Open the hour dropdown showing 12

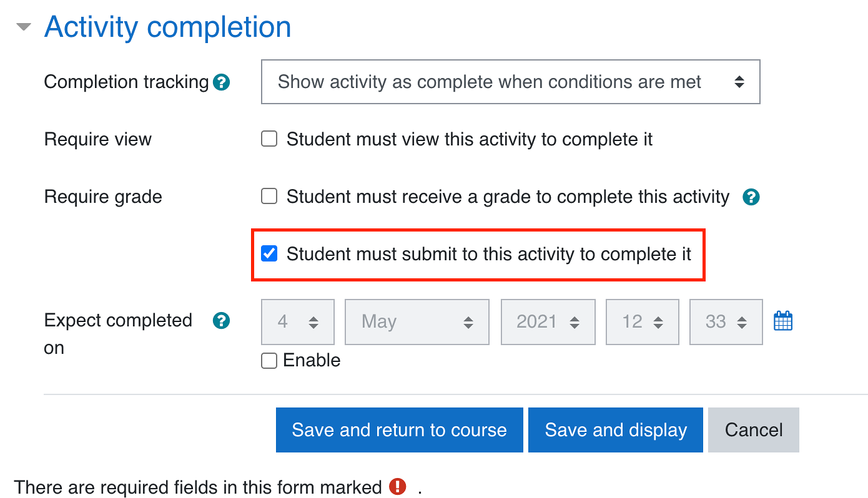point(642,322)
